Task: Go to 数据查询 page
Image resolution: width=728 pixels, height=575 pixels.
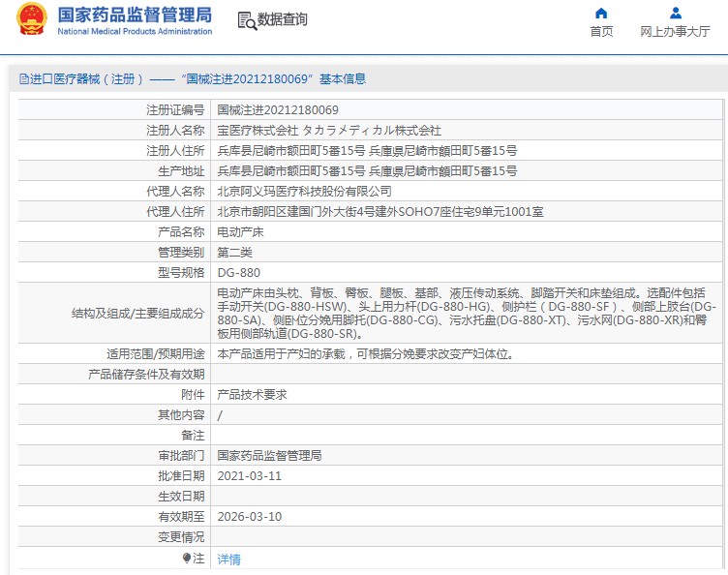Action: click(x=283, y=19)
